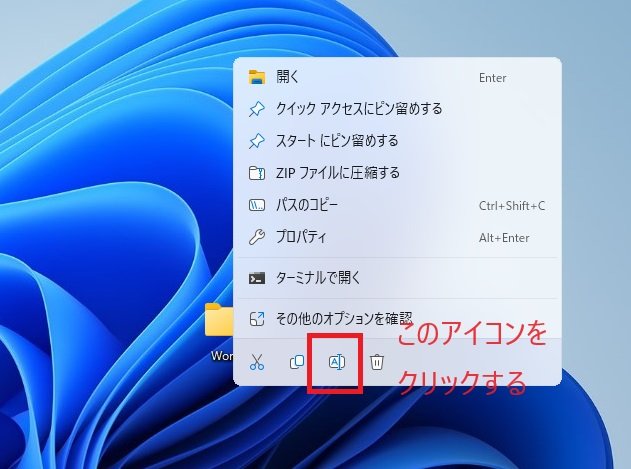
Task: Choose スタート にピン留めする
Action: coord(397,141)
